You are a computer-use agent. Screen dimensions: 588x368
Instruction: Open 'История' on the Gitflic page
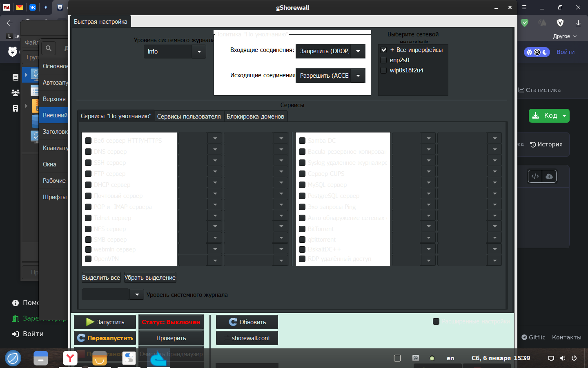pyautogui.click(x=546, y=144)
